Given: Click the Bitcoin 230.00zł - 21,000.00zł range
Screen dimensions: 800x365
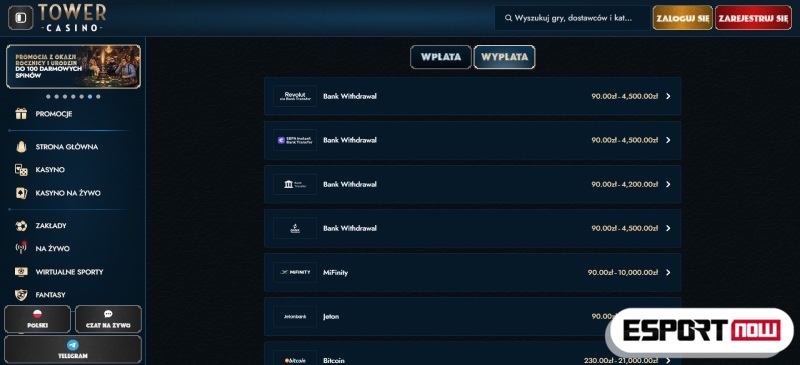Looking at the screenshot, I should [x=620, y=360].
